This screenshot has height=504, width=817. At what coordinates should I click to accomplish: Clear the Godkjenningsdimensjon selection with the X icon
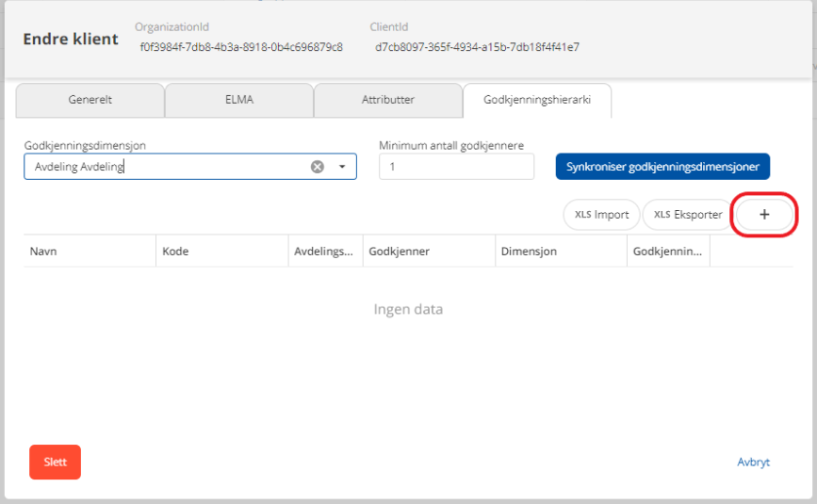(x=318, y=167)
